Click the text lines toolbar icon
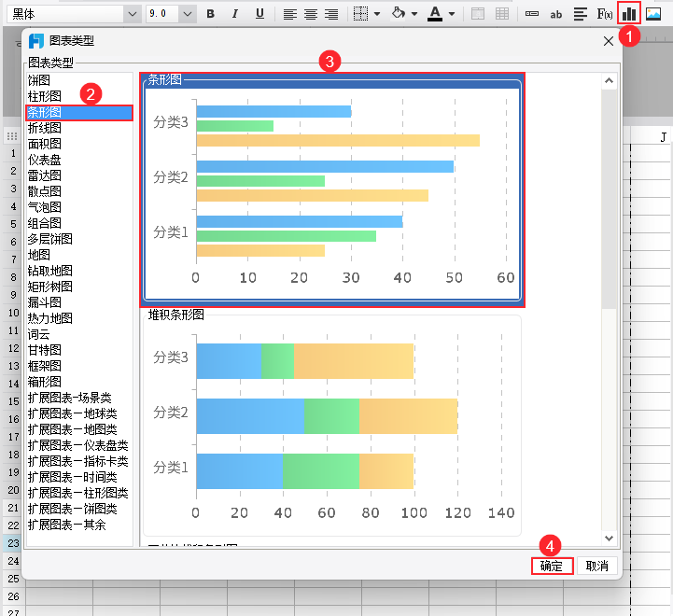 point(581,14)
